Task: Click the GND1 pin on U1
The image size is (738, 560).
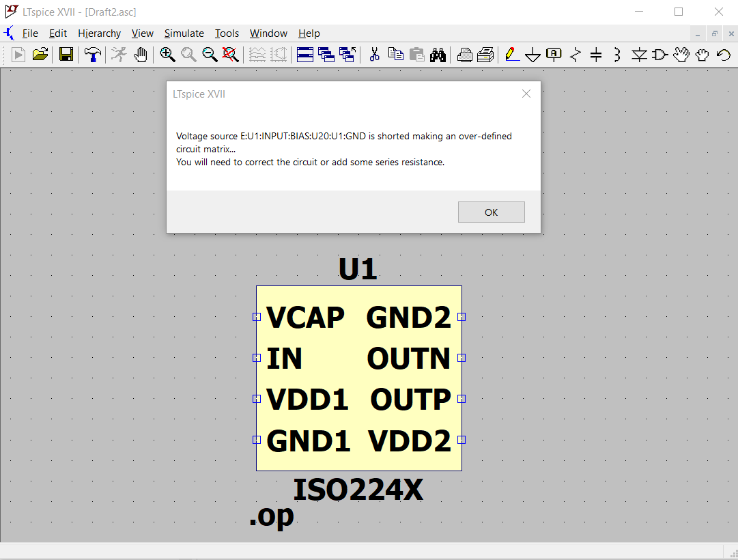Action: [x=257, y=440]
